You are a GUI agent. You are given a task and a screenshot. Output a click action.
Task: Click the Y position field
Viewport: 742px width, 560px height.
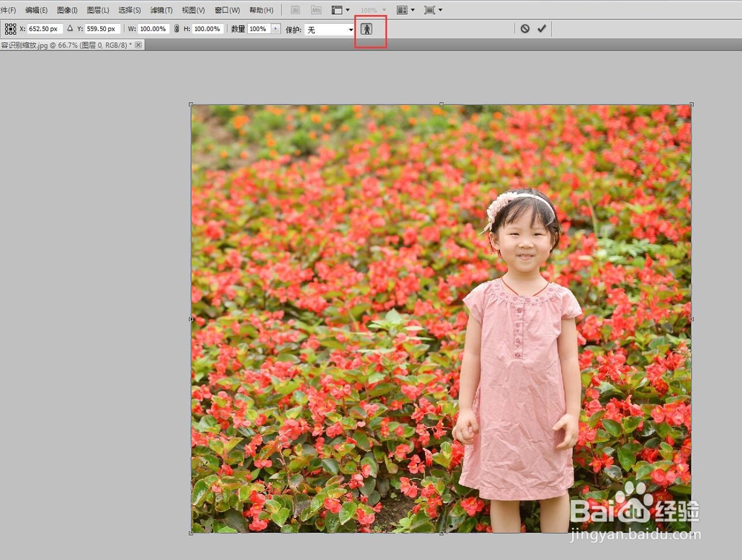pos(102,29)
